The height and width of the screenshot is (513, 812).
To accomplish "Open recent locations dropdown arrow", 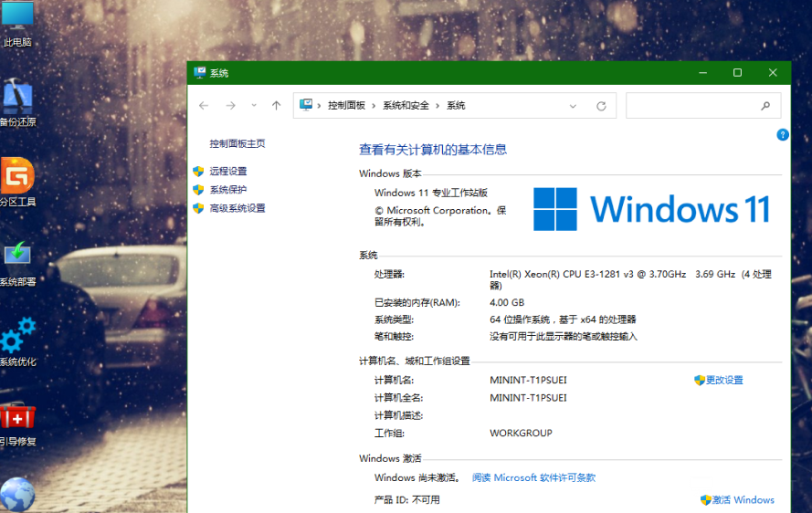I will [x=254, y=106].
